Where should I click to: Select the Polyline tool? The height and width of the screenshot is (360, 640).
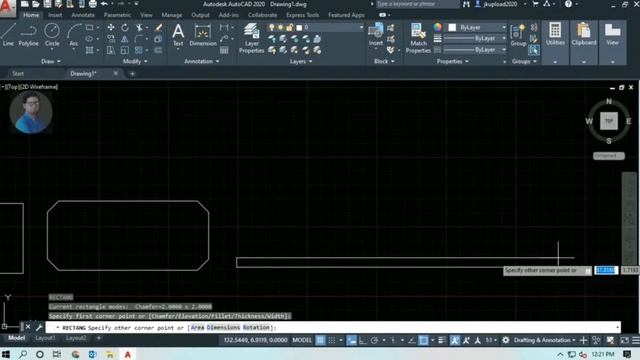(28, 35)
